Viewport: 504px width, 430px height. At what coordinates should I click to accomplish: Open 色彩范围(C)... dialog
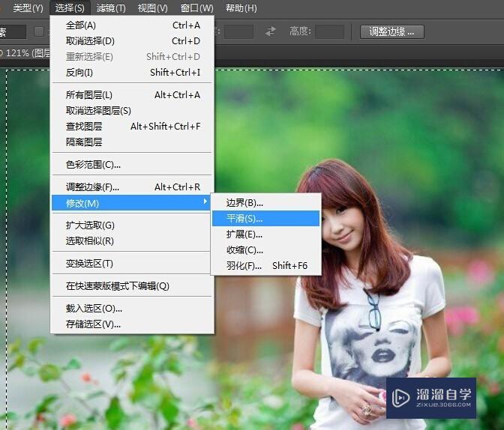132,165
